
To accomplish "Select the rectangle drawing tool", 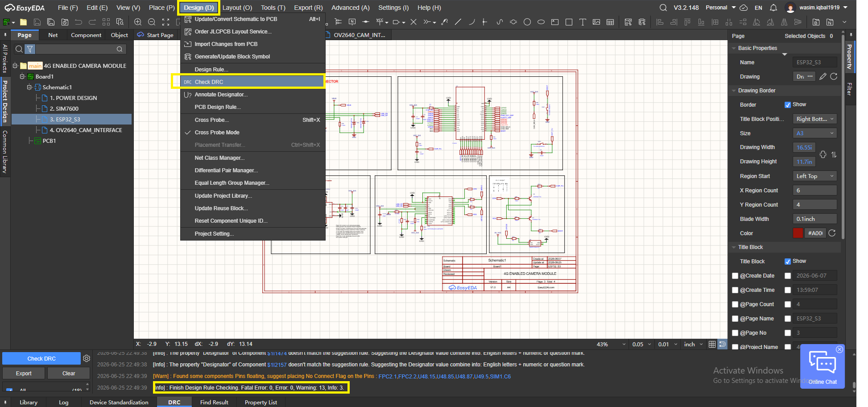I will pos(569,22).
